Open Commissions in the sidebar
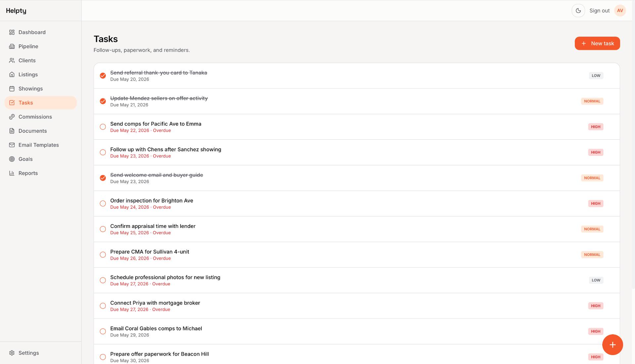The width and height of the screenshot is (635, 364). pyautogui.click(x=41, y=117)
